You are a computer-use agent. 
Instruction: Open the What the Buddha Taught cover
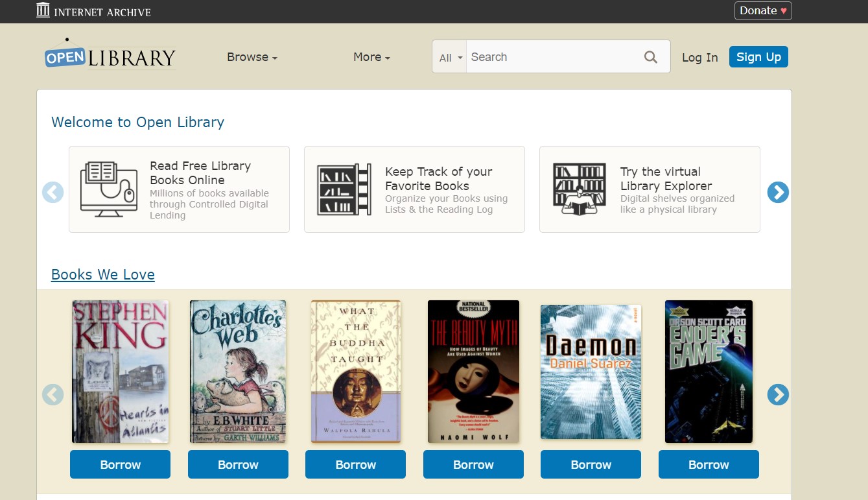(x=356, y=372)
